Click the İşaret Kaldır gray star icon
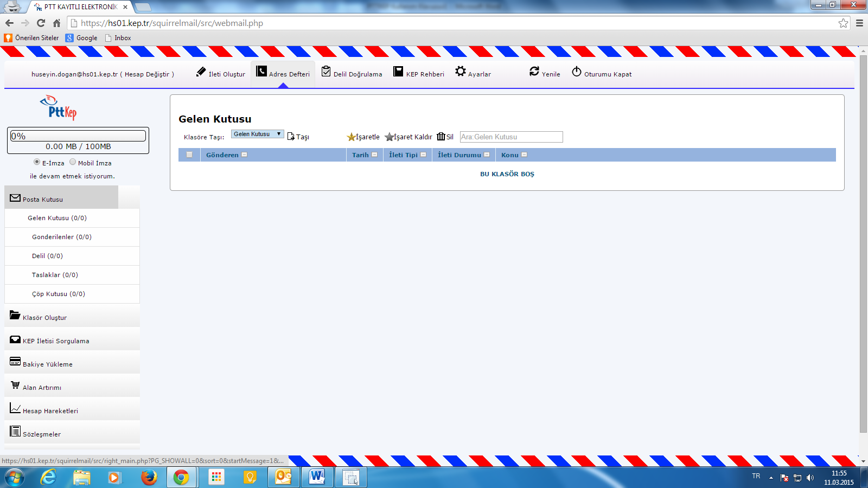 click(389, 137)
